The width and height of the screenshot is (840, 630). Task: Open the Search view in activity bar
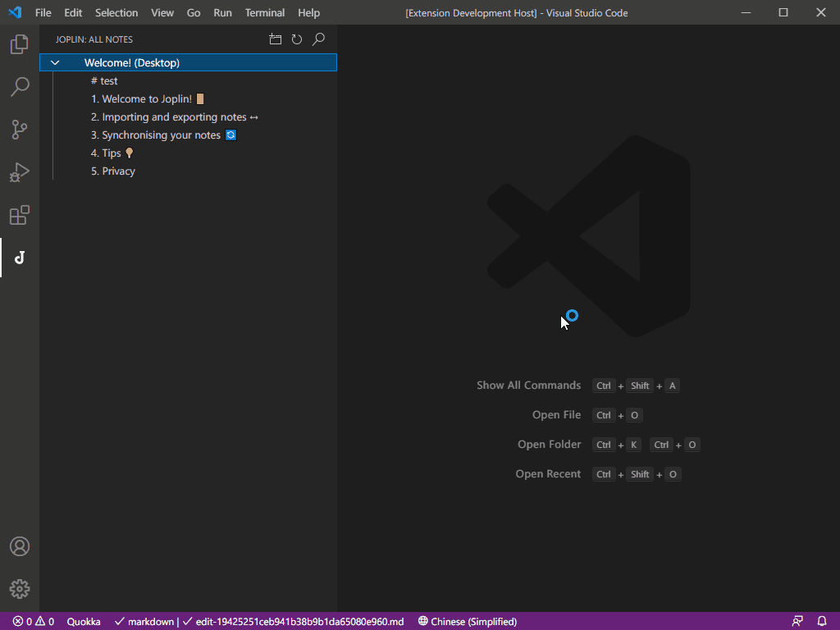[x=20, y=87]
